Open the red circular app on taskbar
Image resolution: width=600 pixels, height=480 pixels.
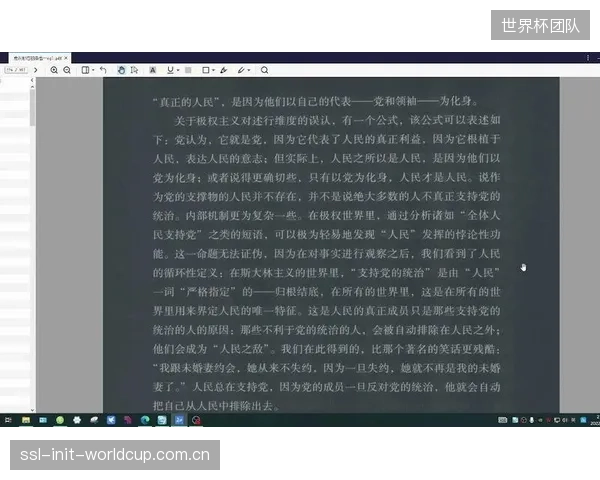click(x=196, y=420)
